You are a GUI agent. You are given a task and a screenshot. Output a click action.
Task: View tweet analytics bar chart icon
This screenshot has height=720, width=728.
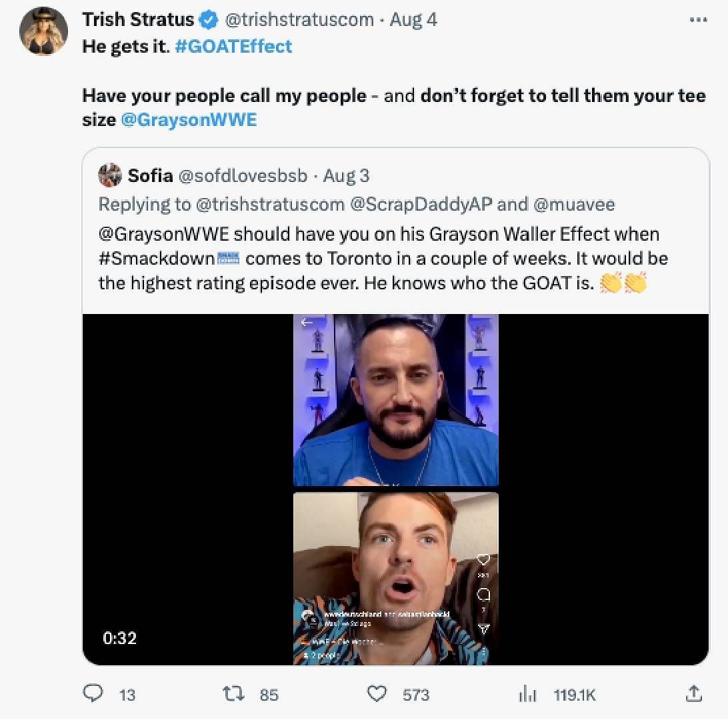[x=527, y=694]
